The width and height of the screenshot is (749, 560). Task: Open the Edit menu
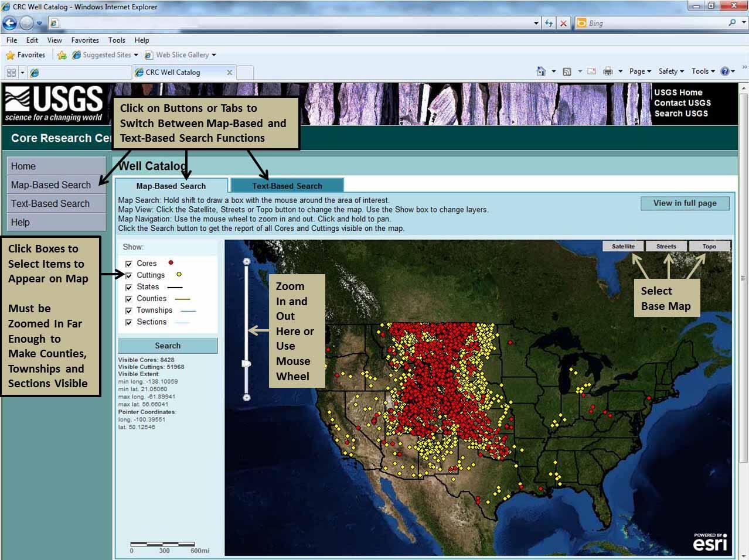tap(32, 40)
